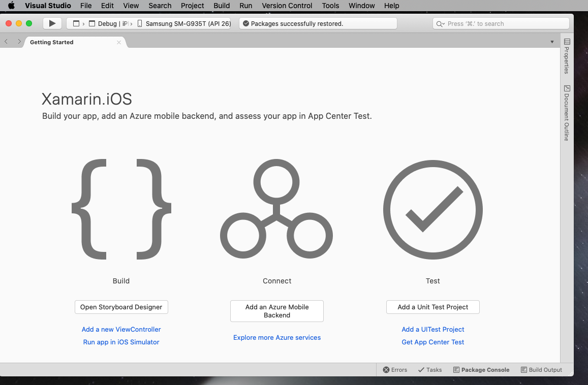Switch to the Getting Started tab

[x=51, y=42]
